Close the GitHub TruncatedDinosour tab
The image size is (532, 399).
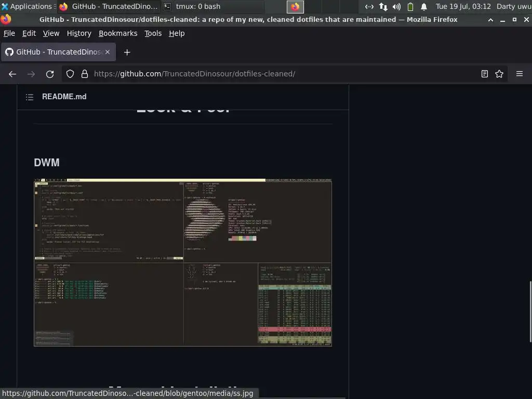[x=107, y=52]
